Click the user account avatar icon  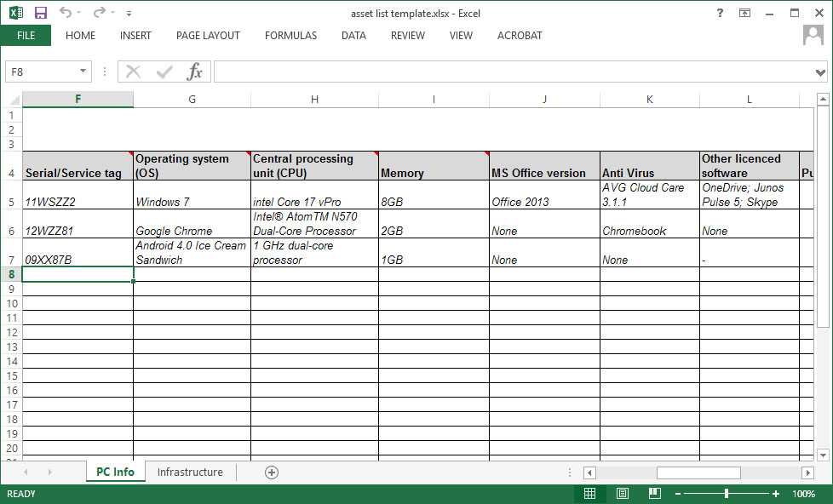813,35
